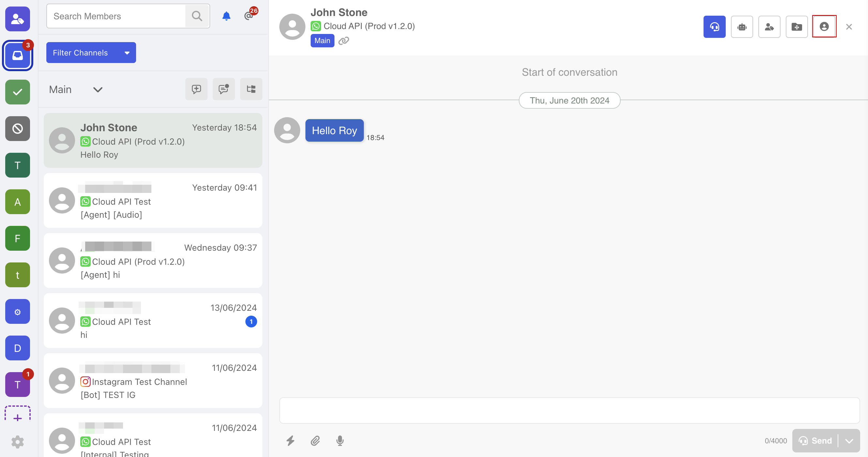Click the move to folder icon
This screenshot has height=457, width=868.
point(796,27)
